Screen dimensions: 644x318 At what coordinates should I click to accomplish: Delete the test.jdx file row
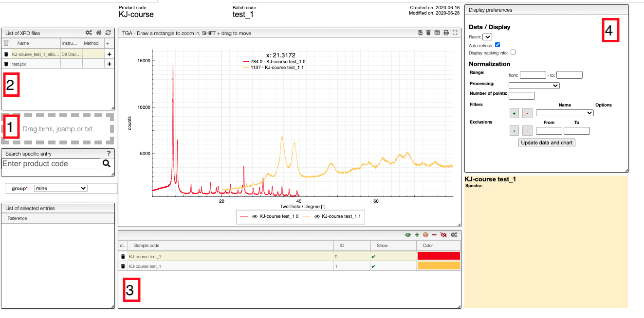coord(6,64)
